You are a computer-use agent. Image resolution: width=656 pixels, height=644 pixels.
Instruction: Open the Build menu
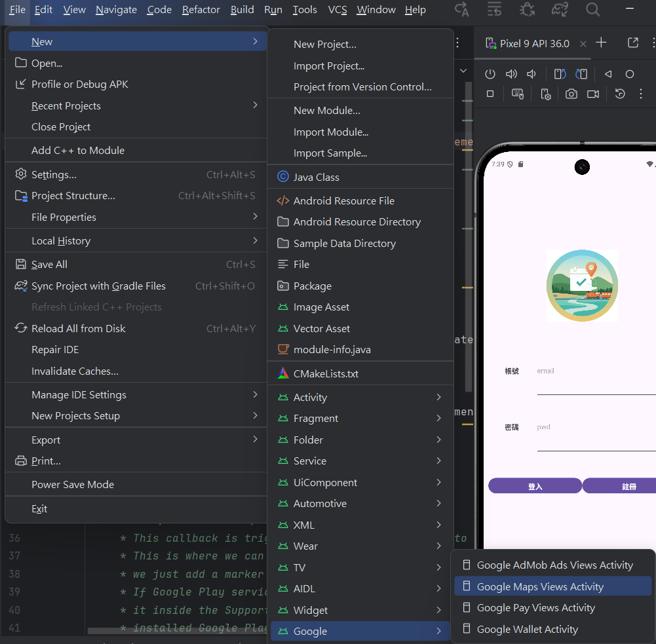pyautogui.click(x=242, y=10)
